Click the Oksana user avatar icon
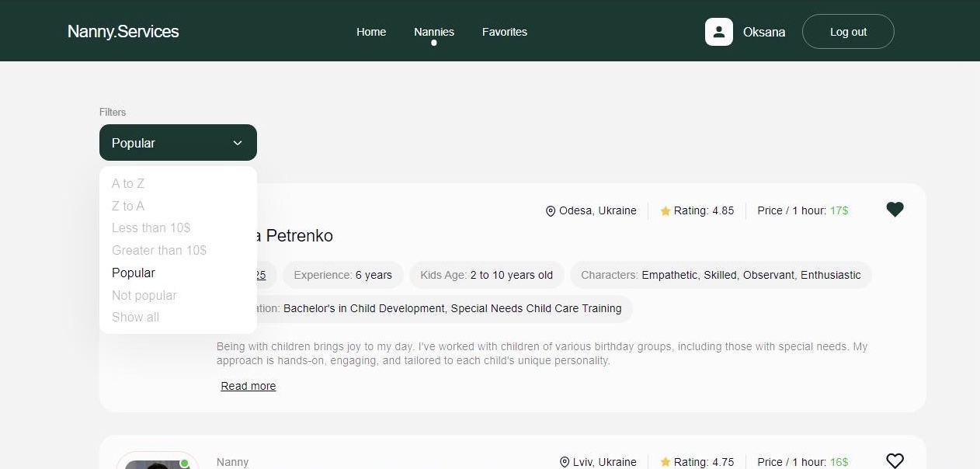The height and width of the screenshot is (469, 980). click(x=718, y=32)
